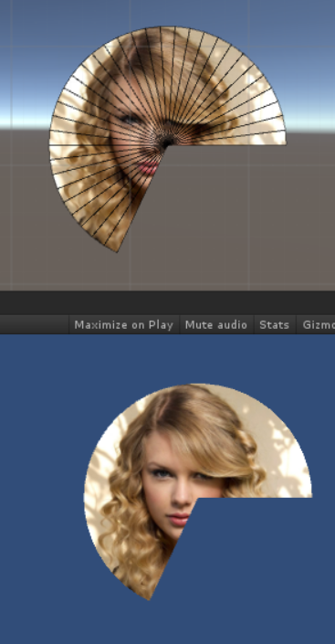The width and height of the screenshot is (335, 644).
Task: Open the Gizmos options in Game view
Action: (x=316, y=325)
